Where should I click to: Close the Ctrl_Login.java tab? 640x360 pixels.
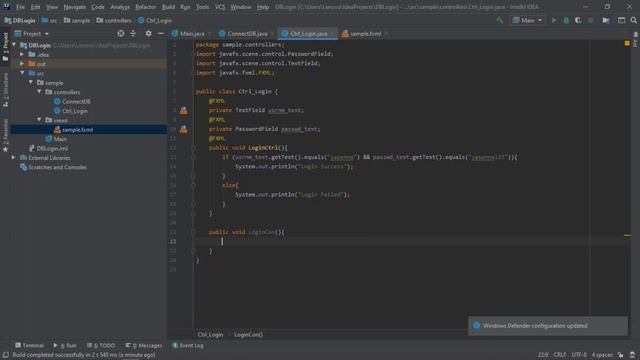coord(332,34)
